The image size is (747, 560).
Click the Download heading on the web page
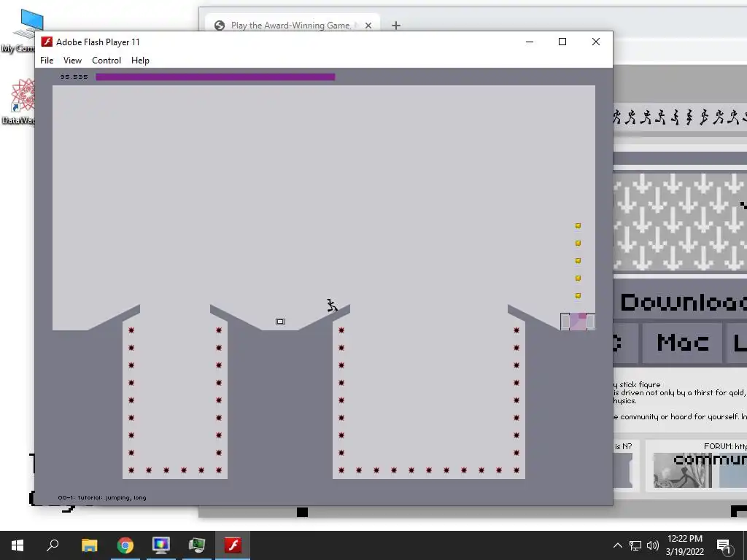(x=683, y=303)
